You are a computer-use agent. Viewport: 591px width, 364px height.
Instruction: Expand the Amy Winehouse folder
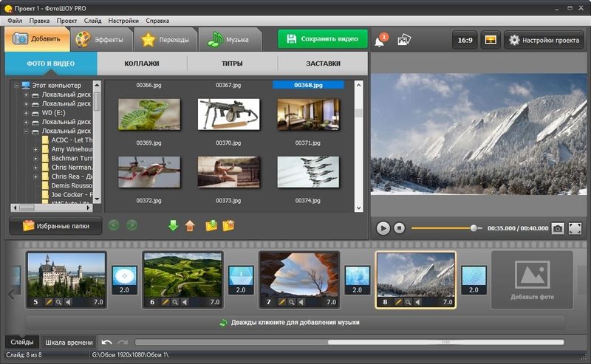point(35,150)
